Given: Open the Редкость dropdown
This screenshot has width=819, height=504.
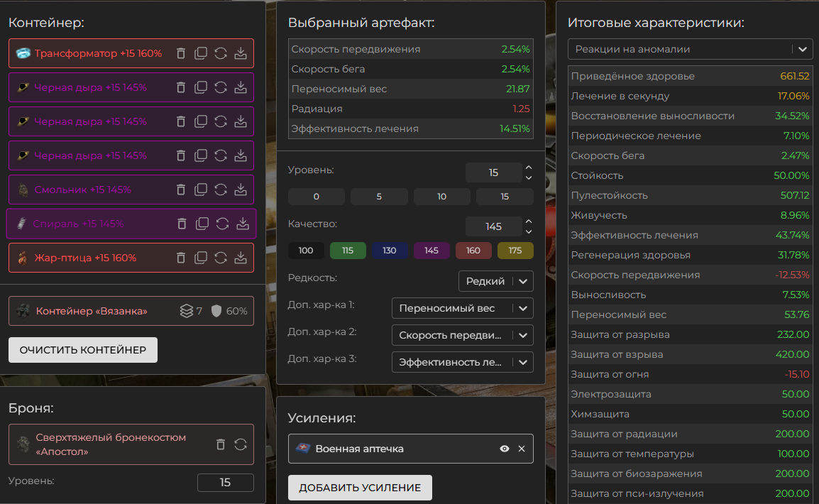Looking at the screenshot, I should (x=495, y=281).
